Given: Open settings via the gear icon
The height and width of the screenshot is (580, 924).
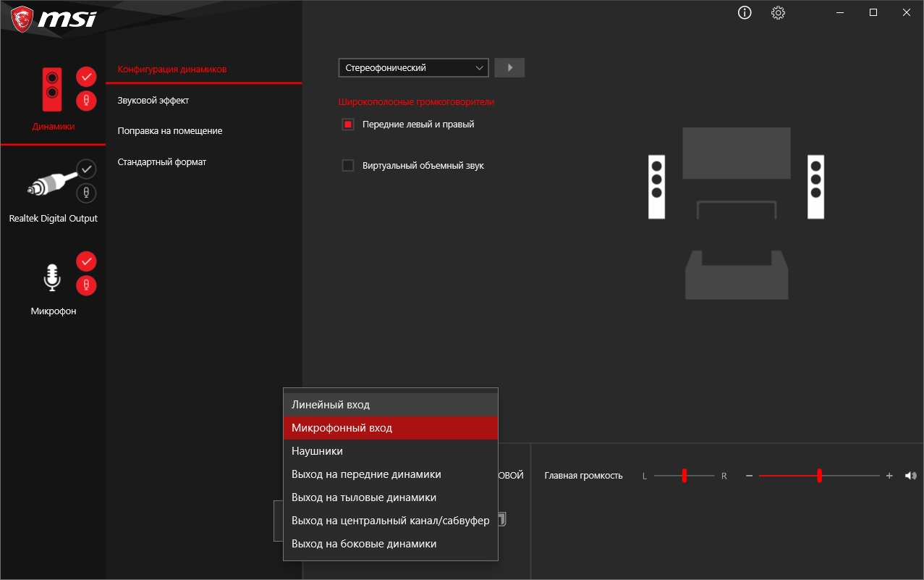Looking at the screenshot, I should pyautogui.click(x=779, y=12).
